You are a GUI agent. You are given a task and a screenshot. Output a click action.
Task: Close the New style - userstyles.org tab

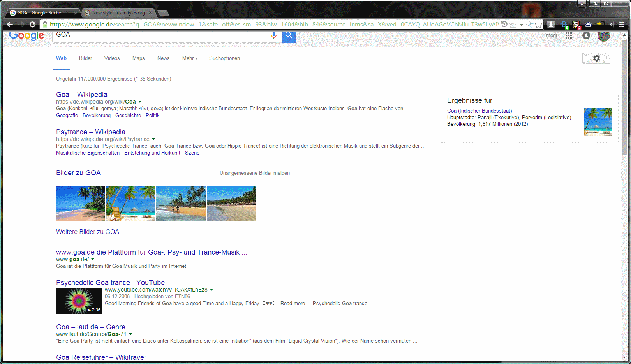point(150,13)
